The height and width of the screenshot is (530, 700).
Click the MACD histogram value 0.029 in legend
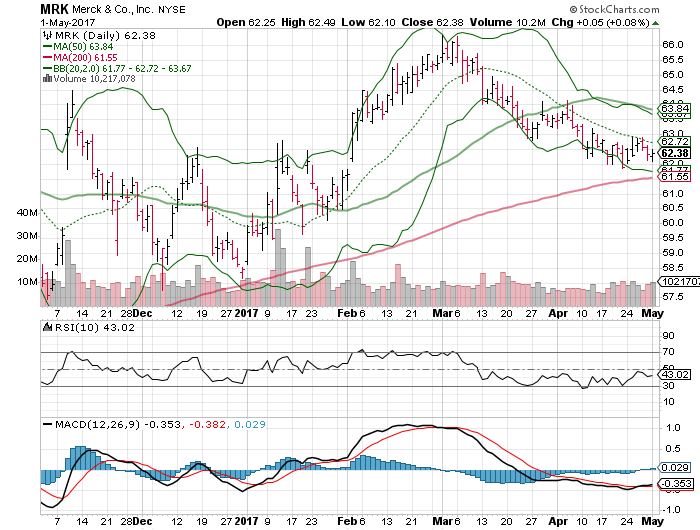(250, 424)
